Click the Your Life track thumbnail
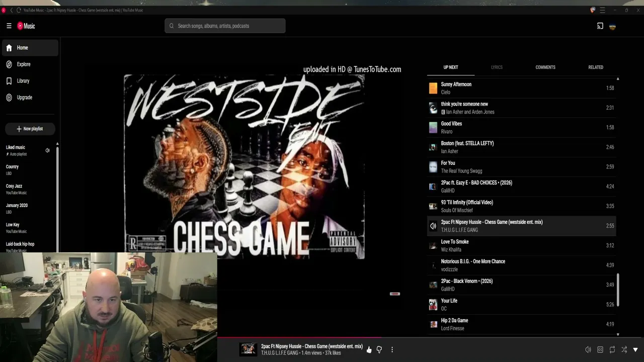The width and height of the screenshot is (644, 362). coord(433,305)
